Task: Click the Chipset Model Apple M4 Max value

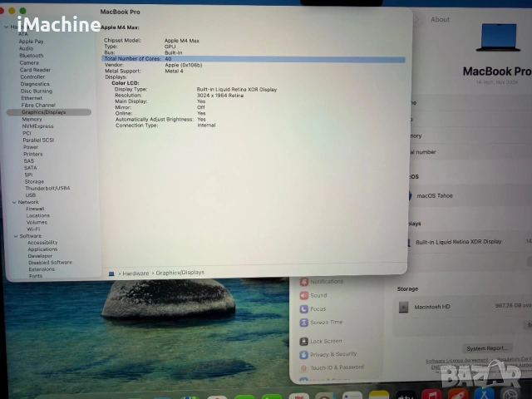Action: (x=182, y=41)
